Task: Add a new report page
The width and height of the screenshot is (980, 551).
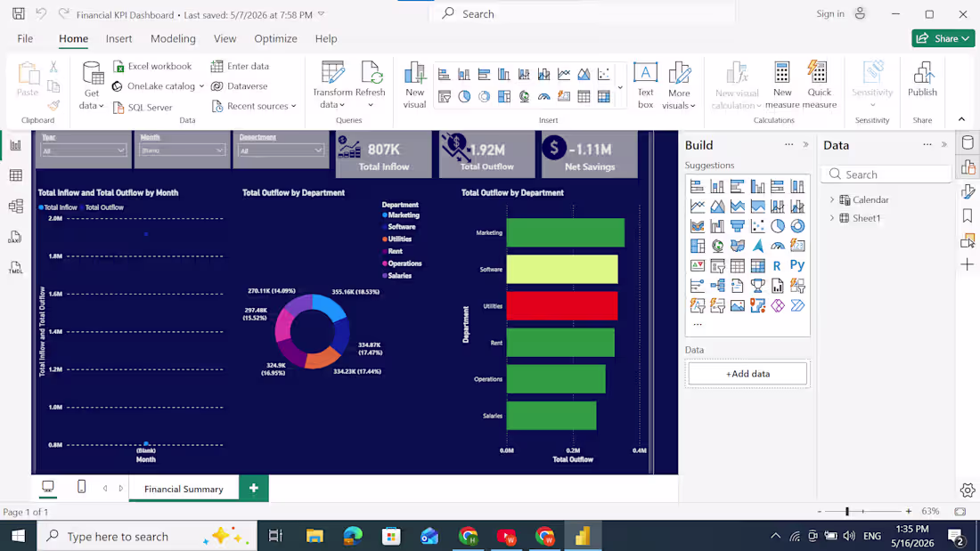Action: click(254, 489)
